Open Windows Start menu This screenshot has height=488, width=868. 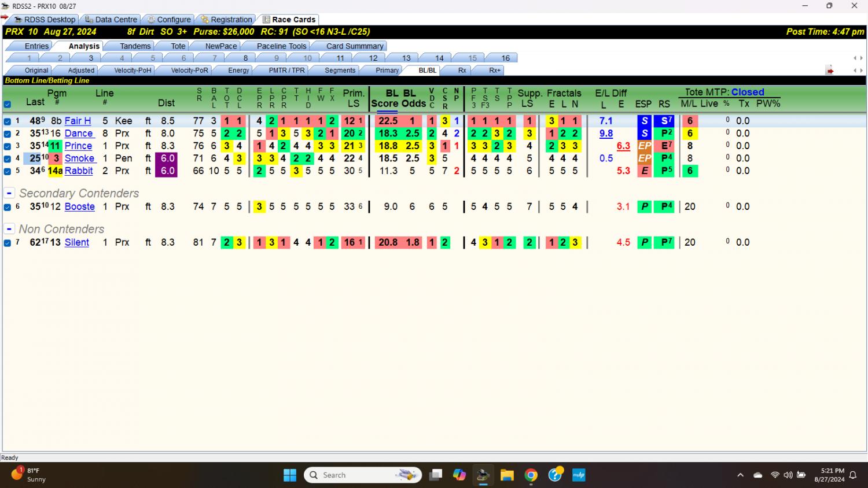pos(290,475)
